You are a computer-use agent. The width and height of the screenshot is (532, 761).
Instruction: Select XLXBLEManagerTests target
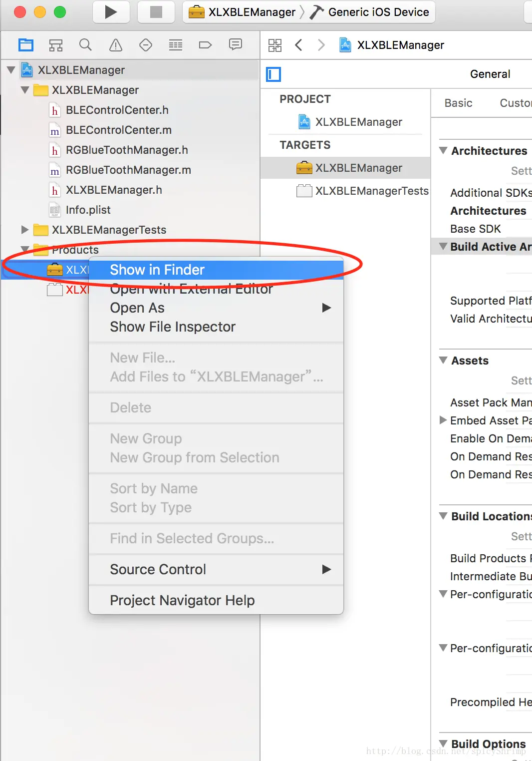click(363, 191)
